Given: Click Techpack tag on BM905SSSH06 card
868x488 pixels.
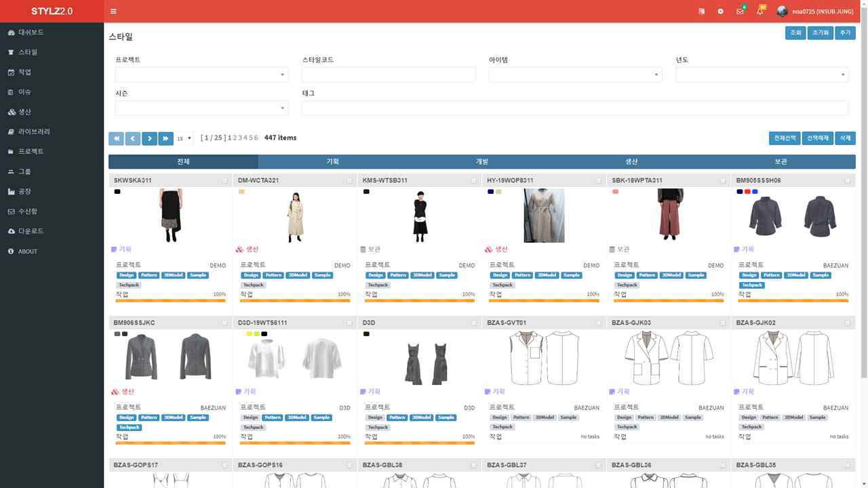Looking at the screenshot, I should click(x=753, y=285).
